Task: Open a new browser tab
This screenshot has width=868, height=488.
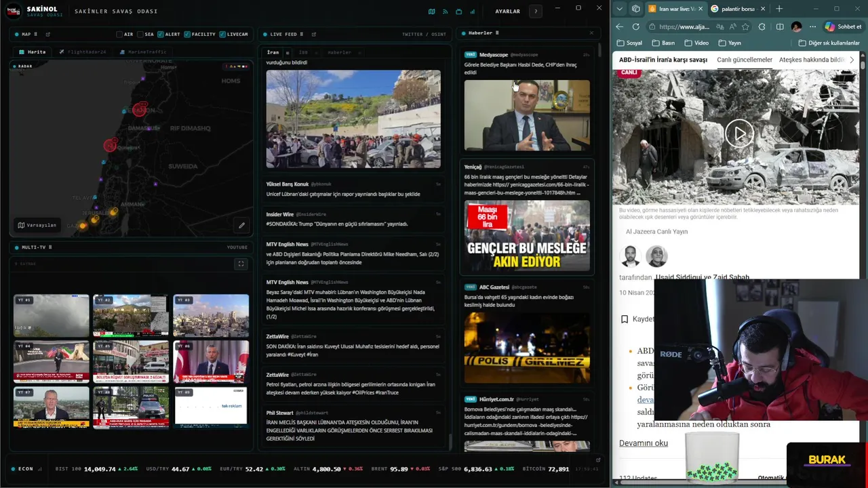Action: (779, 9)
